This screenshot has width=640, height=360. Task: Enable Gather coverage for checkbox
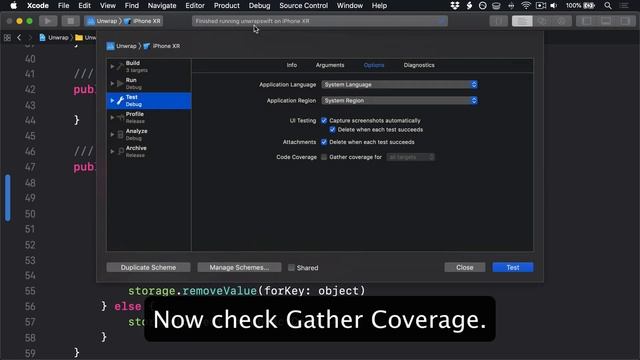(x=324, y=157)
